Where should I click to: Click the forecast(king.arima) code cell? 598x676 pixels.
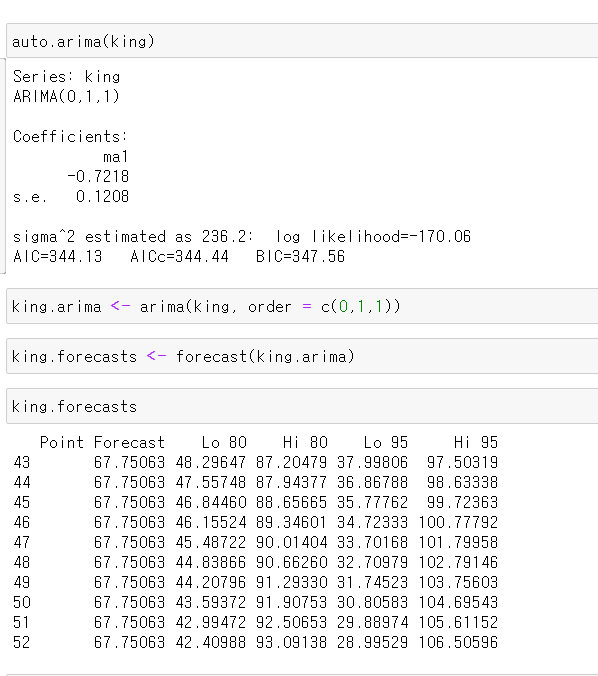tap(302, 356)
